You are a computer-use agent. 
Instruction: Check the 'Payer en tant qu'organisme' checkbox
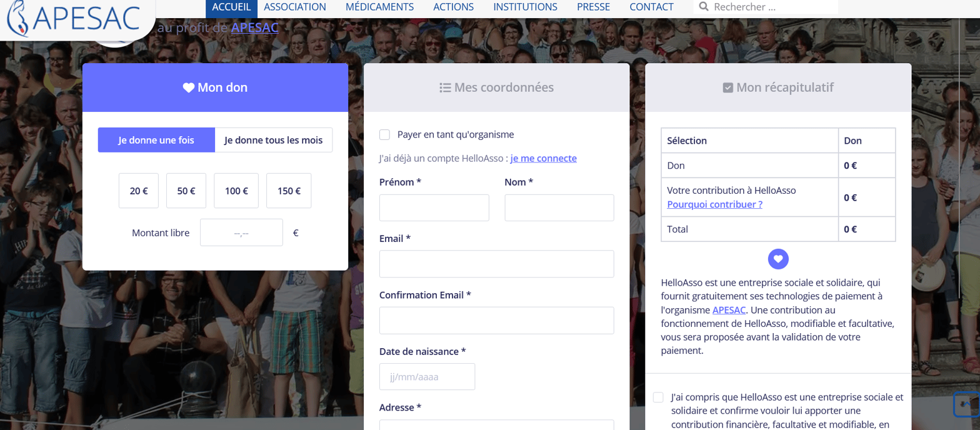pos(385,134)
